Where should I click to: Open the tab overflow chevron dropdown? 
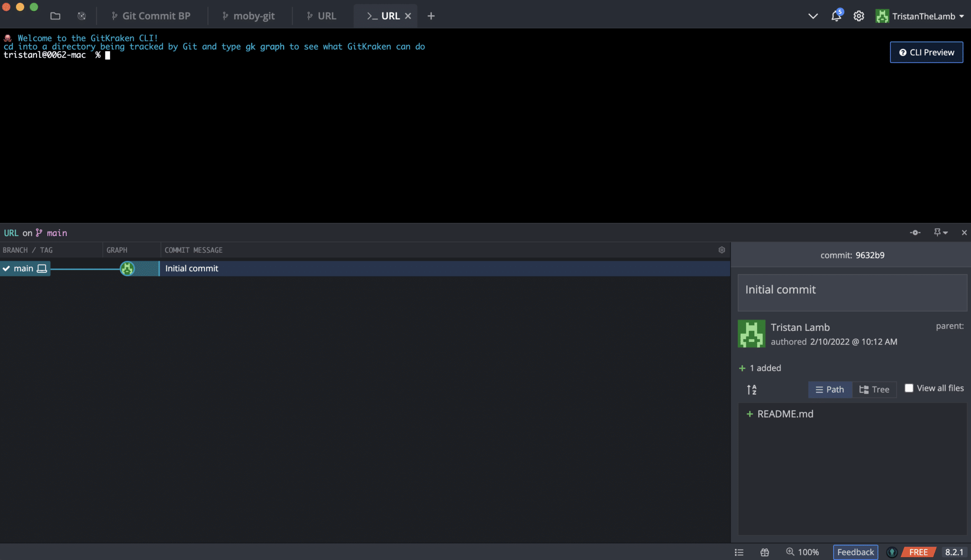813,16
